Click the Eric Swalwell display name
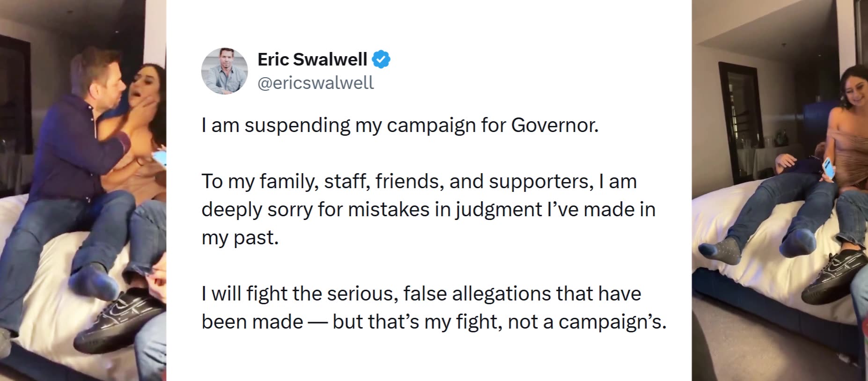 (312, 59)
